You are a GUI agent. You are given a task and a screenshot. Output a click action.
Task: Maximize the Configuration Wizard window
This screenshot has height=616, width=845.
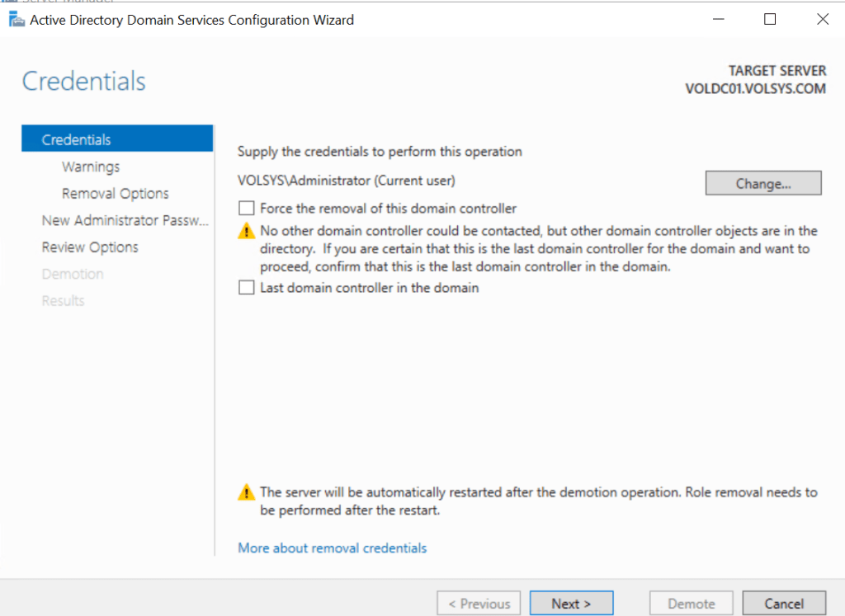(770, 20)
